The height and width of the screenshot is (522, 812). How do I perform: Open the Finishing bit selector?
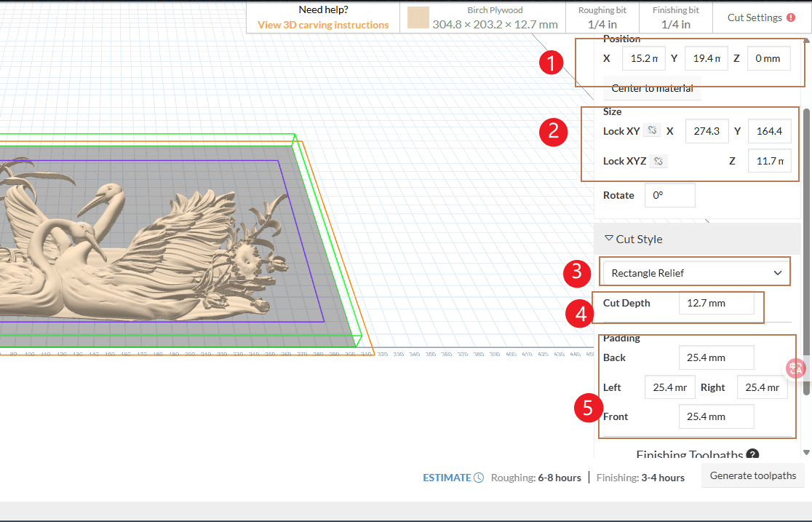(675, 17)
